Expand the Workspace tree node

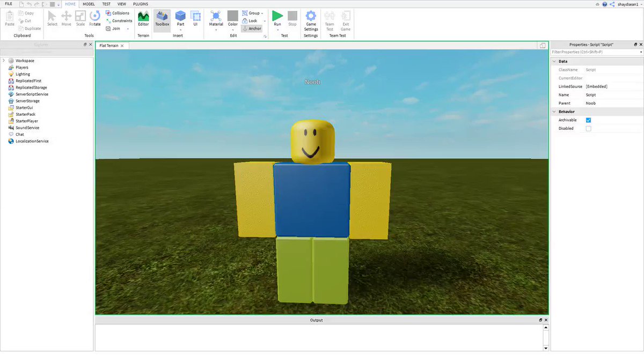4,61
